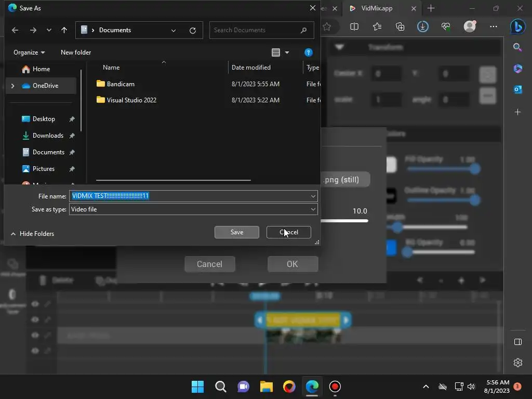Open Bing Chat sidebar button
Screen dimensions: 532x399
(x=518, y=26)
